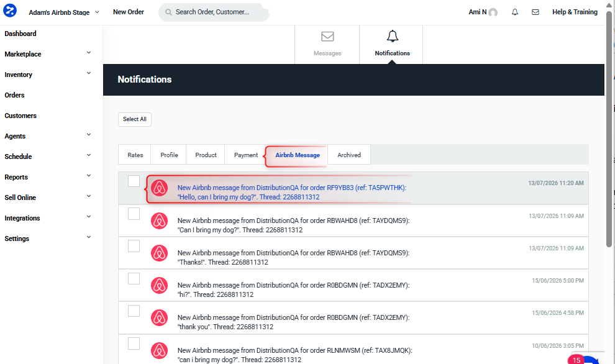Open the RF9YB83 Airbnb message link
615x364 pixels.
click(292, 192)
